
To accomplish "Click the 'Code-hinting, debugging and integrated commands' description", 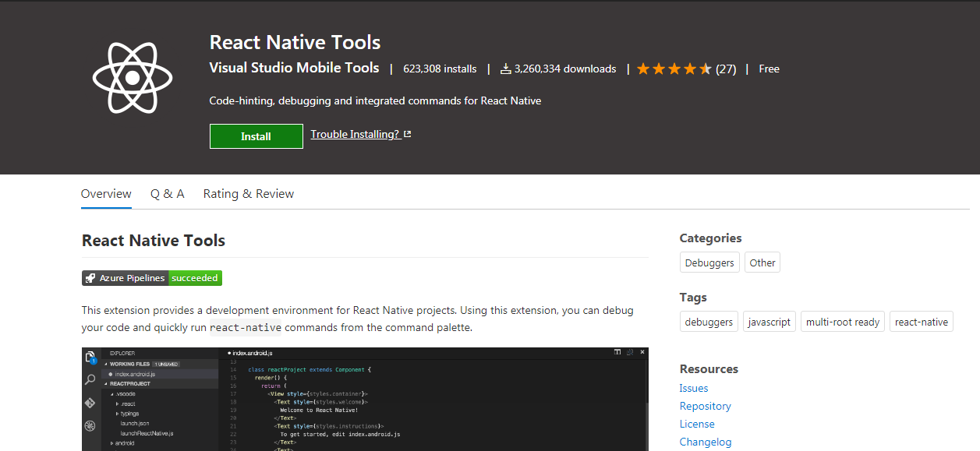I will tap(375, 100).
